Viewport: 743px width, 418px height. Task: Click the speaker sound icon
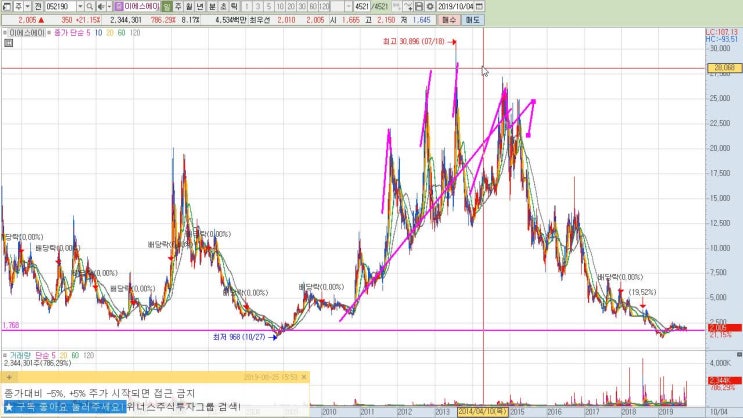[101, 7]
